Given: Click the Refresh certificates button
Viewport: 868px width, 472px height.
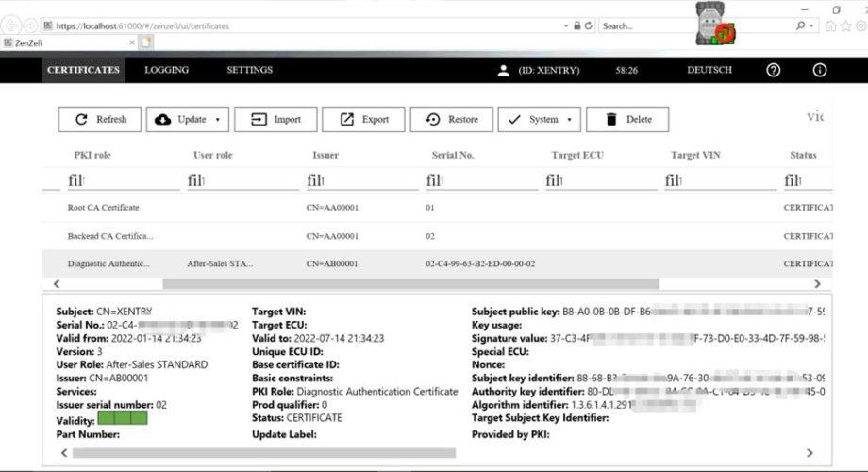Looking at the screenshot, I should (100, 119).
